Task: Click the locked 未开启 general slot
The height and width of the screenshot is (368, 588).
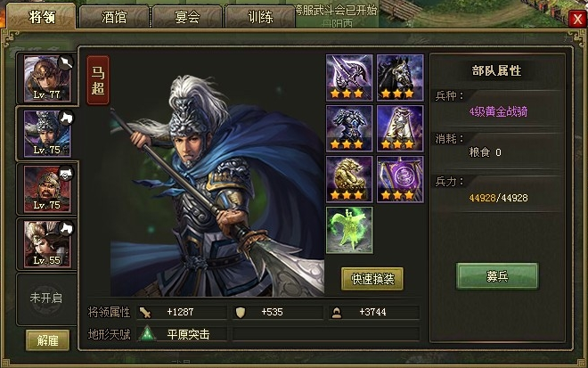Action: [46, 298]
